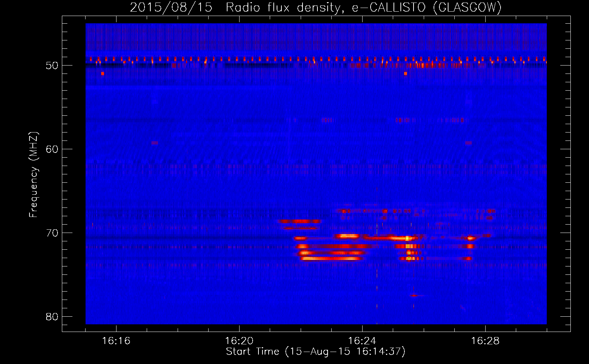Image resolution: width=589 pixels, height=364 pixels.
Task: Click the 'Frequency (MHZ)' axis label
Action: (x=33, y=175)
